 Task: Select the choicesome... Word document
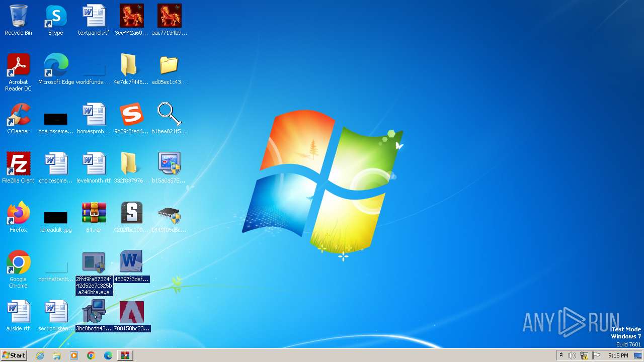click(56, 168)
